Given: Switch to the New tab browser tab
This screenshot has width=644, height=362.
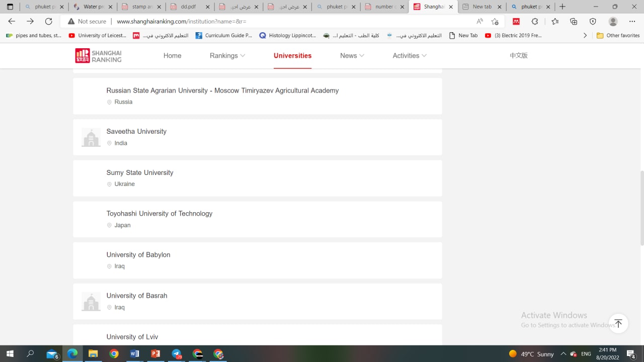Looking at the screenshot, I should coord(482,7).
